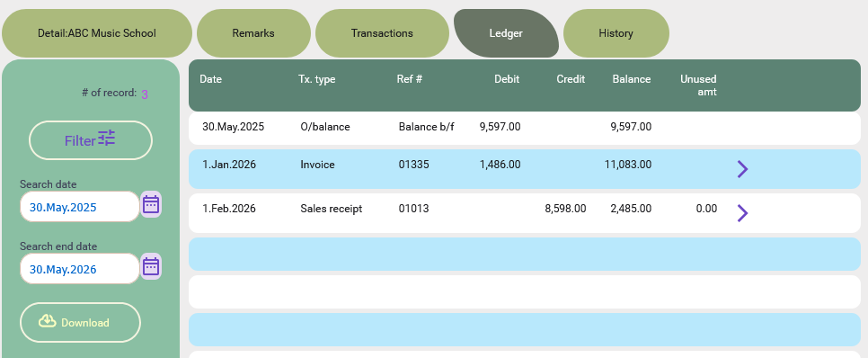Click the Credit column header
Viewport: 868px width, 358px height.
point(571,79)
